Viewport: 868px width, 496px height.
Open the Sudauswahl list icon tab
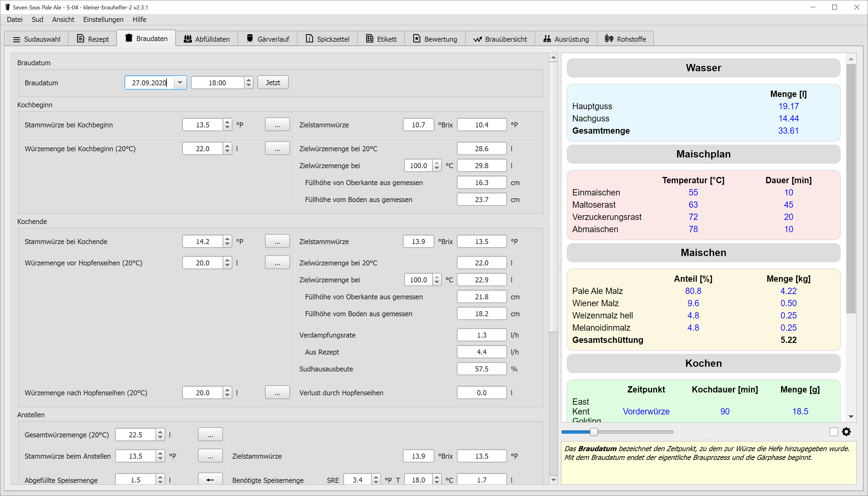(x=16, y=40)
